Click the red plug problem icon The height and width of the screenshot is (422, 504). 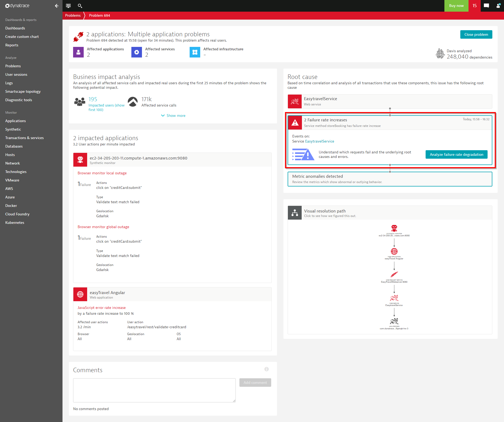pos(78,37)
